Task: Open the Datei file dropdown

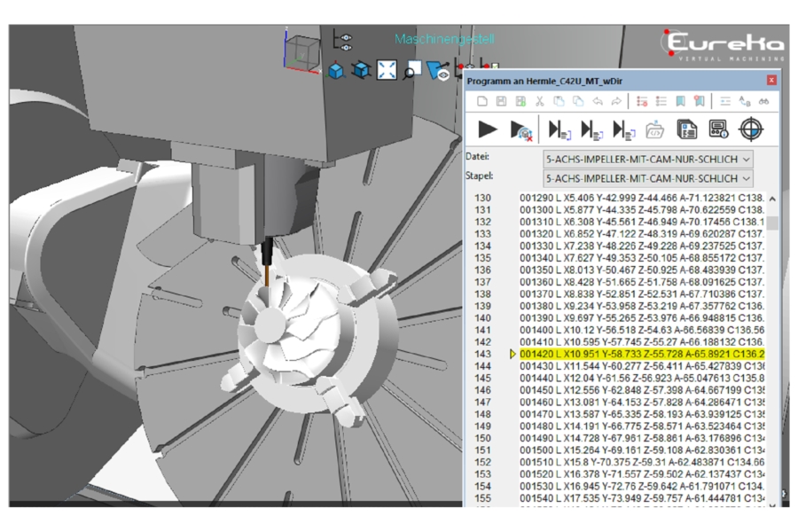Action: point(647,158)
